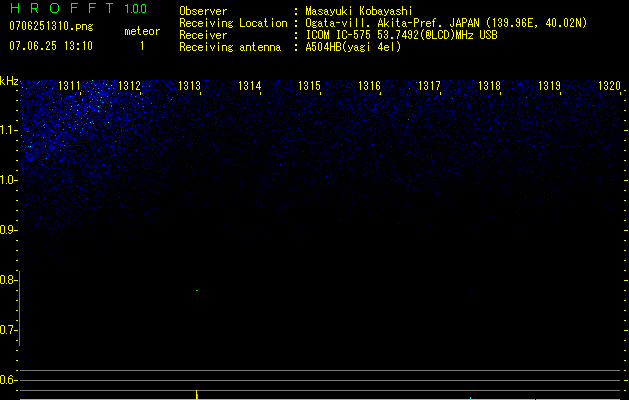Click the date stamp 07.06.25 13:10

51,46
